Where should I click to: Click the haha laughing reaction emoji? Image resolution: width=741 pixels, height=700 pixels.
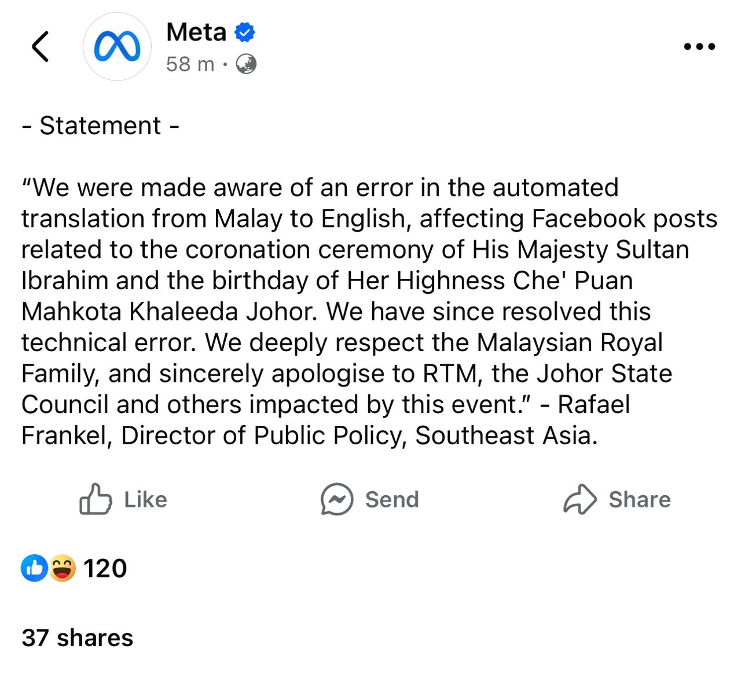(x=62, y=568)
